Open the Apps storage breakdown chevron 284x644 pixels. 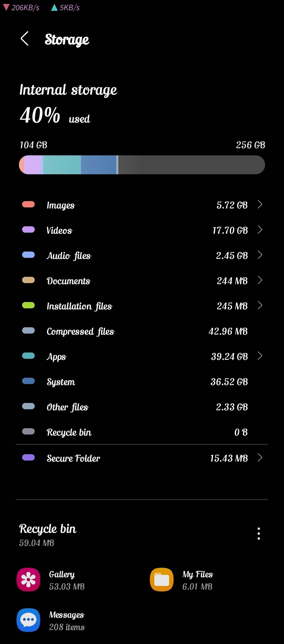click(x=260, y=356)
